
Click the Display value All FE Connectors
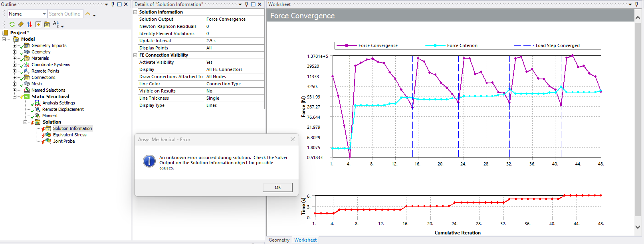[235, 69]
